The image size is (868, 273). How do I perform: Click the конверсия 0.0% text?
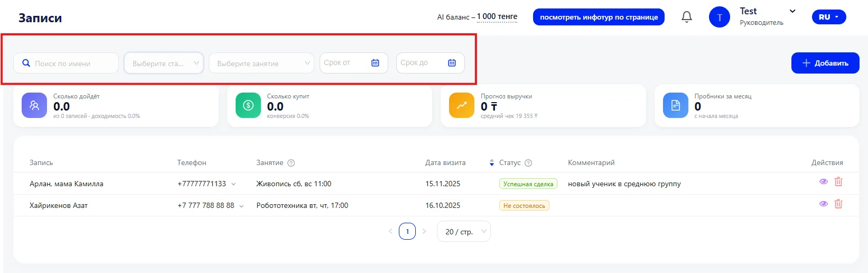pyautogui.click(x=288, y=116)
